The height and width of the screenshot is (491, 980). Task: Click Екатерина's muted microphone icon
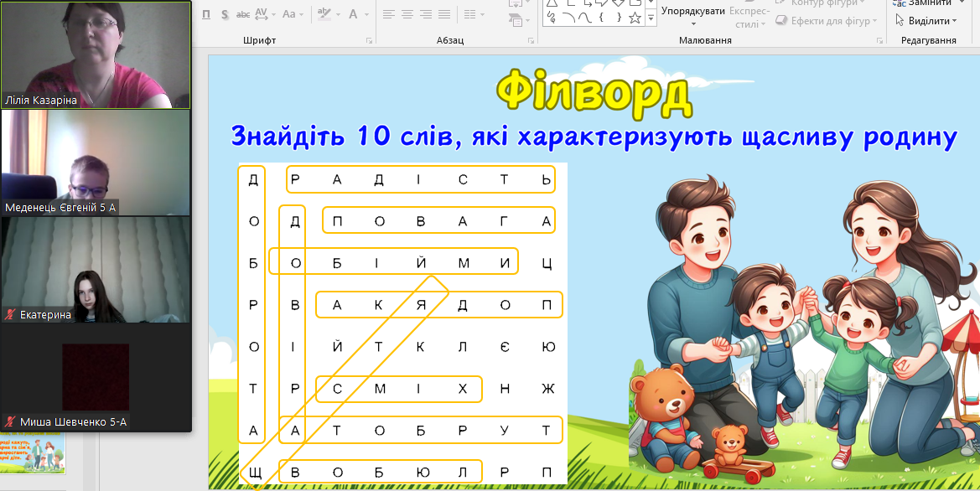[x=9, y=315]
